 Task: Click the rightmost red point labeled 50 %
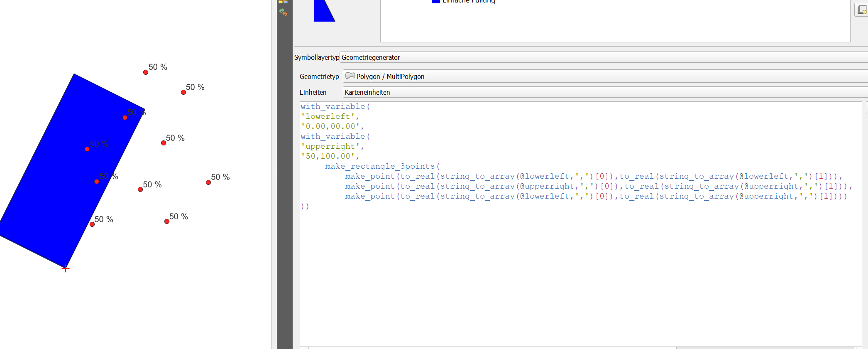(208, 182)
